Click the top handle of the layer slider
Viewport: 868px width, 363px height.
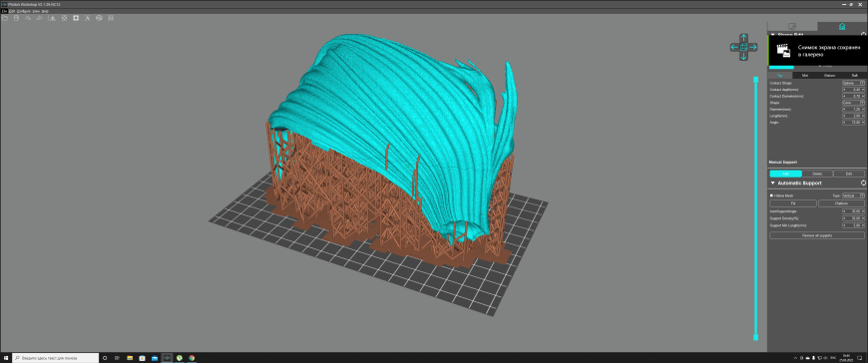[755, 80]
